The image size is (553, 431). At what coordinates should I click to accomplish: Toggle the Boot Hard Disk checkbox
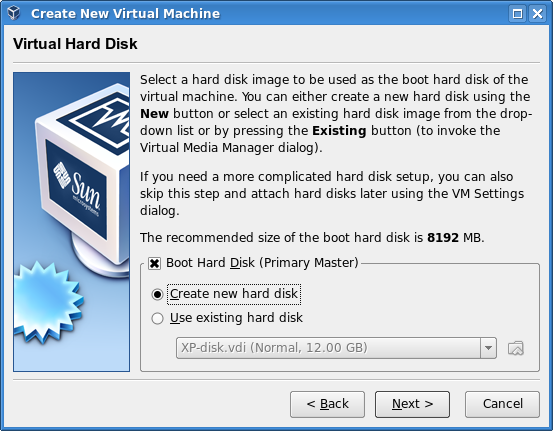pos(154,263)
